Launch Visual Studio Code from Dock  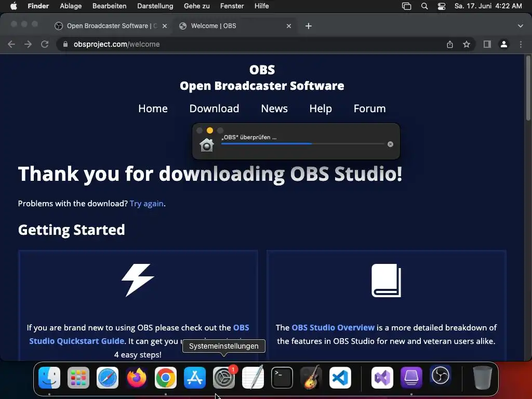[340, 378]
